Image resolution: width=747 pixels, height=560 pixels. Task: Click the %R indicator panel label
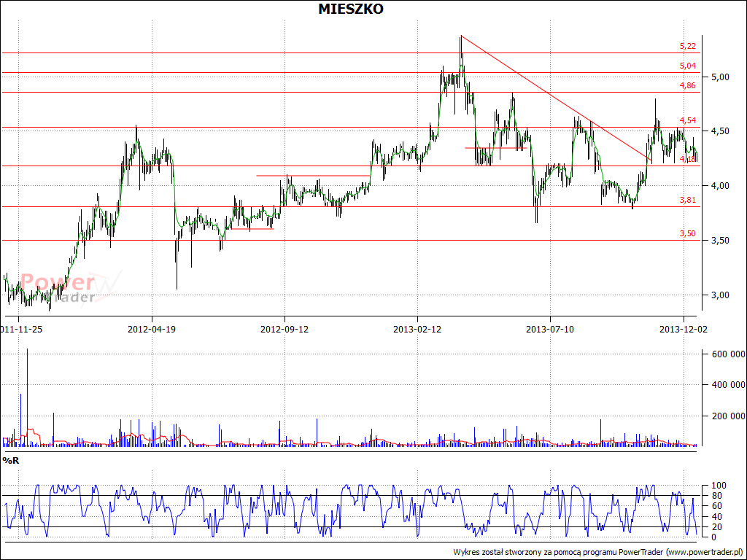coord(11,461)
